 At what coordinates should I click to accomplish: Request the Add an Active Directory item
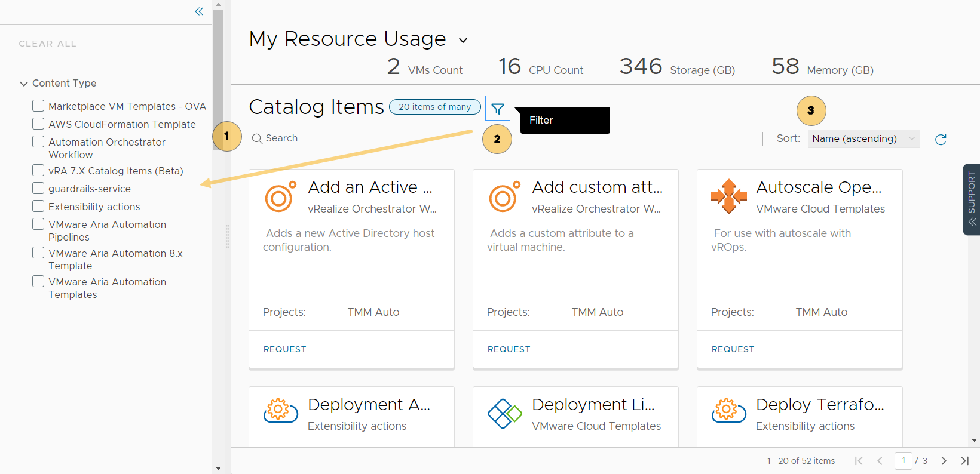click(x=285, y=349)
